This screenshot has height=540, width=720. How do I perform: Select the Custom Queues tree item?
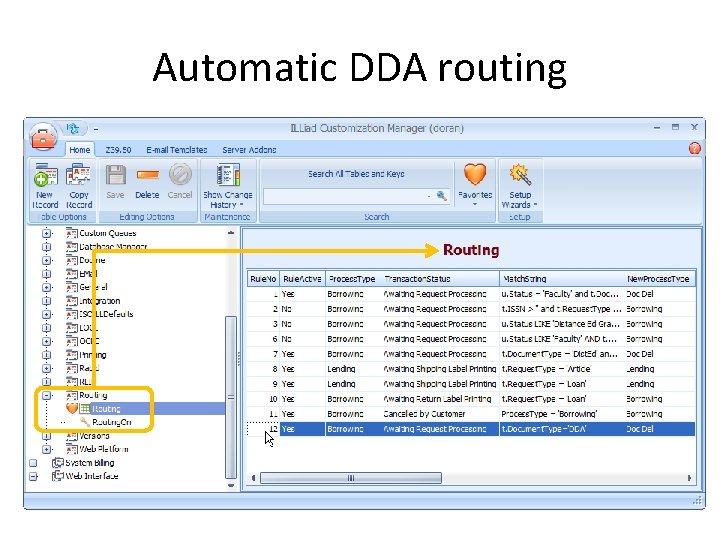click(107, 233)
